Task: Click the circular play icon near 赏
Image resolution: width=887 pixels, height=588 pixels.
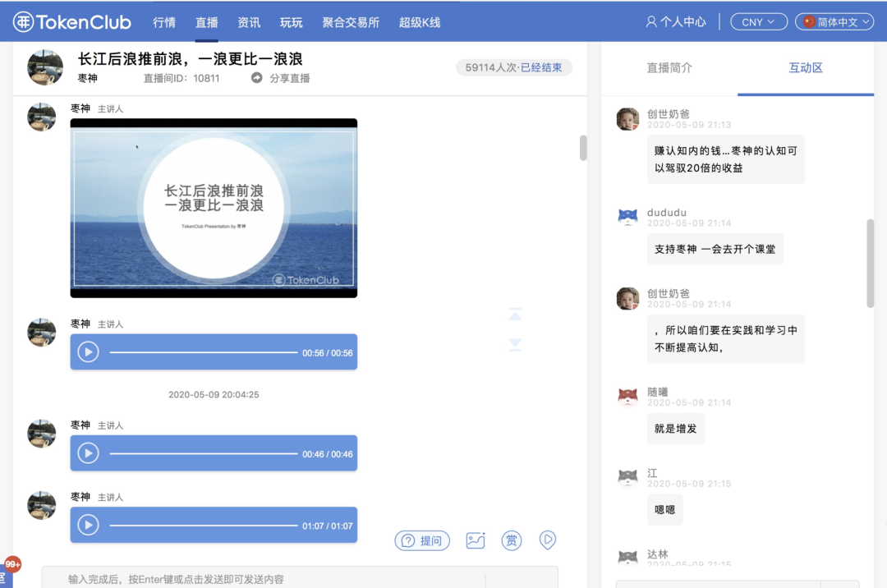Action: (548, 540)
